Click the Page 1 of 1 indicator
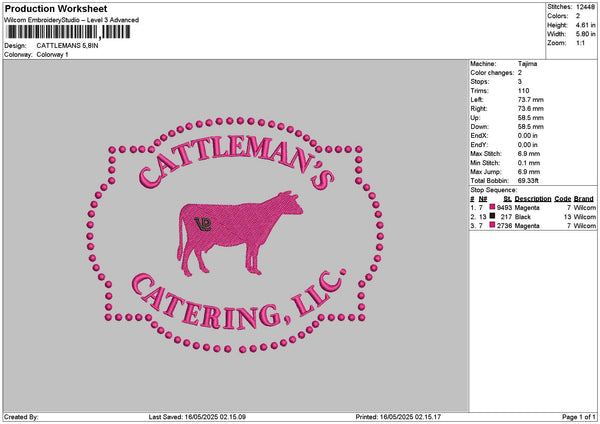Image resolution: width=600 pixels, height=424 pixels. (x=579, y=417)
